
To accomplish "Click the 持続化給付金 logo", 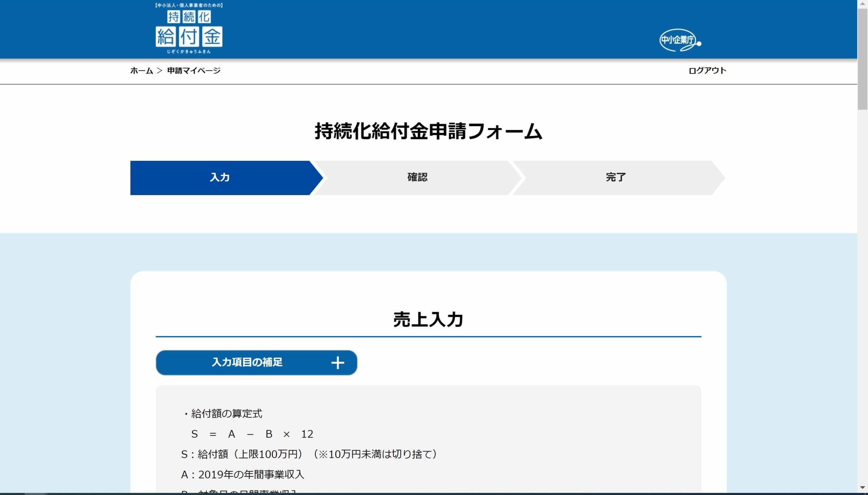I will tap(189, 28).
